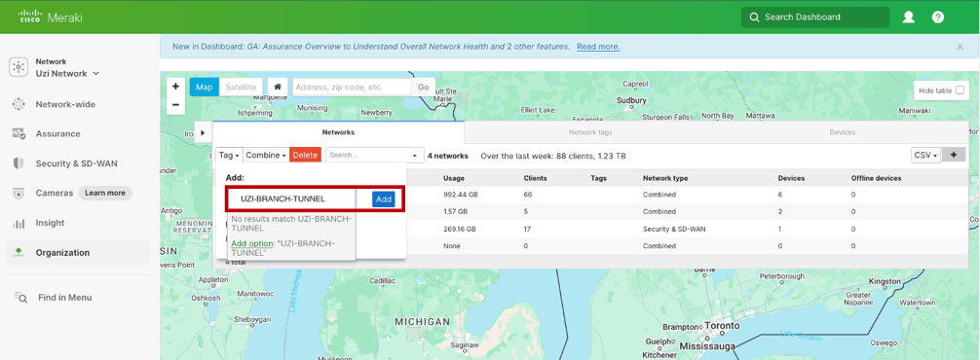
Task: Click the Organization icon in sidebar
Action: 19,253
